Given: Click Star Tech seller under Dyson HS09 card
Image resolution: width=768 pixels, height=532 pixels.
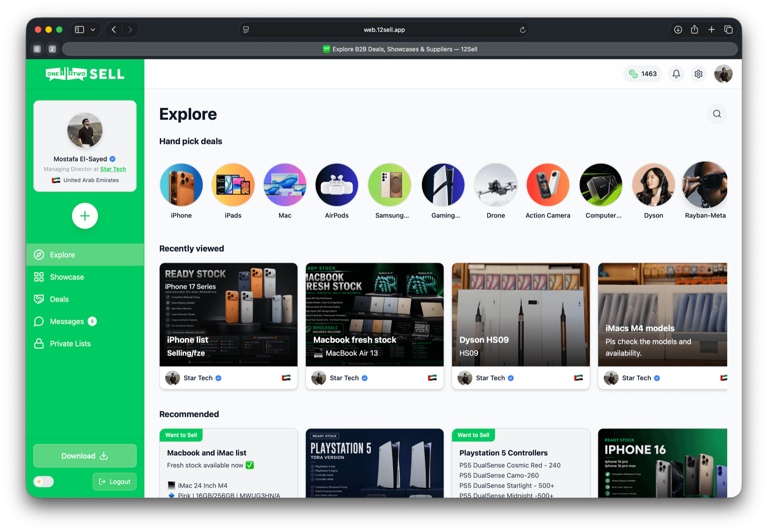Looking at the screenshot, I should click(x=486, y=378).
